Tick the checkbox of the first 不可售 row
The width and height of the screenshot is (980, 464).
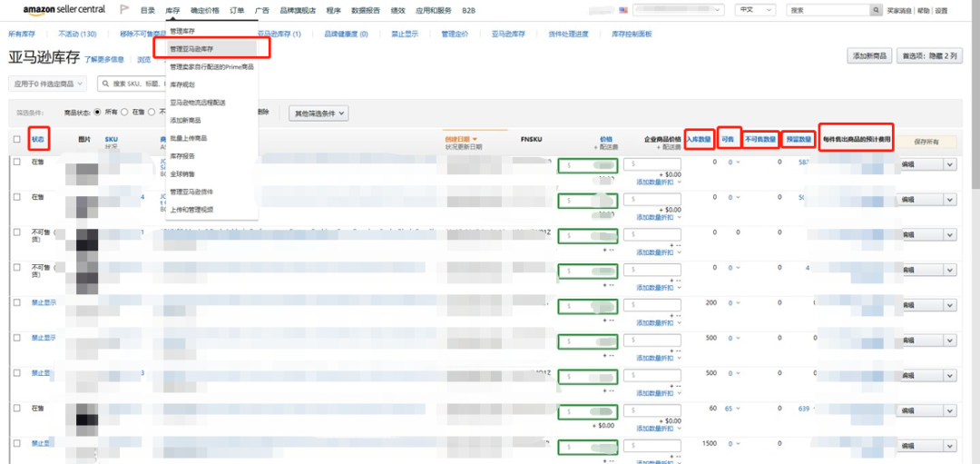pos(17,232)
